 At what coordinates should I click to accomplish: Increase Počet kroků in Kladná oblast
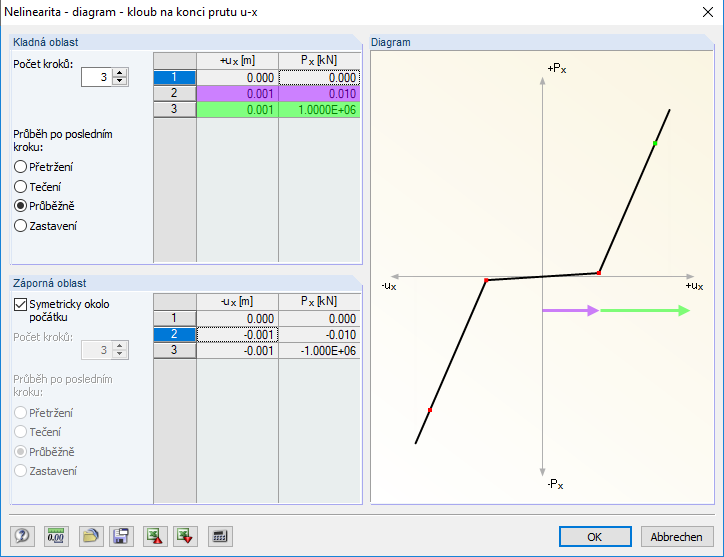(x=120, y=73)
